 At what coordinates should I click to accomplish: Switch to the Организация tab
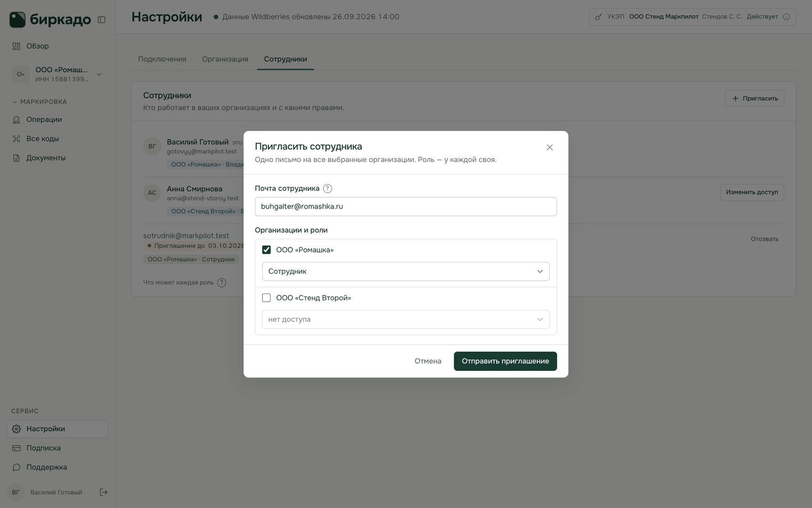(225, 59)
